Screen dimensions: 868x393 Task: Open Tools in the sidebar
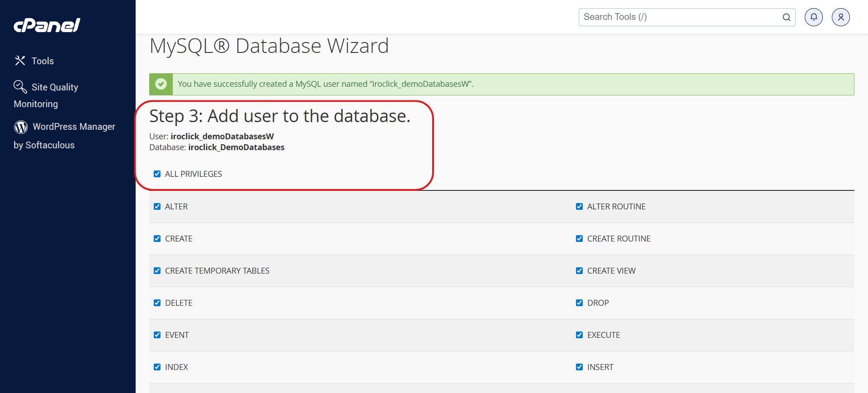tap(42, 61)
